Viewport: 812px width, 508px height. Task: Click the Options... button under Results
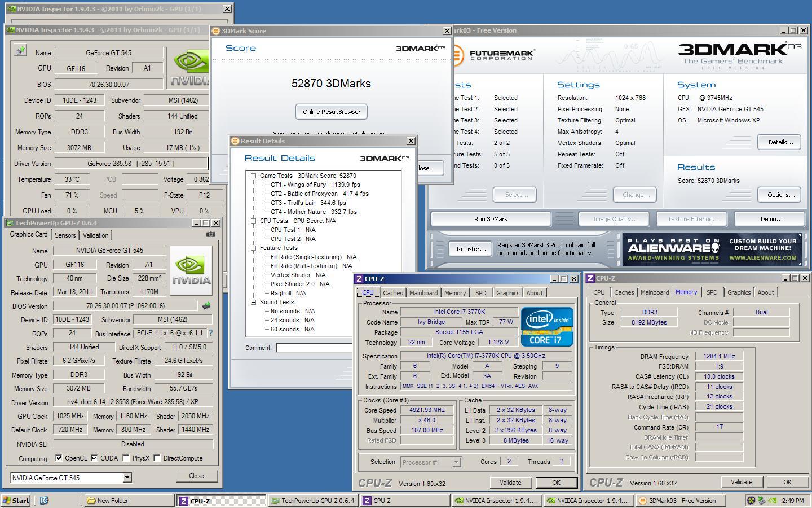click(780, 195)
